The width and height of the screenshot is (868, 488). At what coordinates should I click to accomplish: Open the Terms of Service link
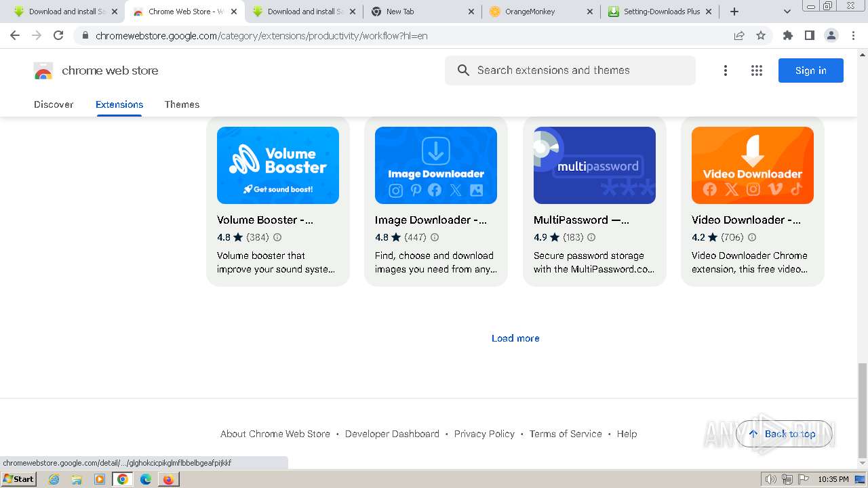[566, 434]
